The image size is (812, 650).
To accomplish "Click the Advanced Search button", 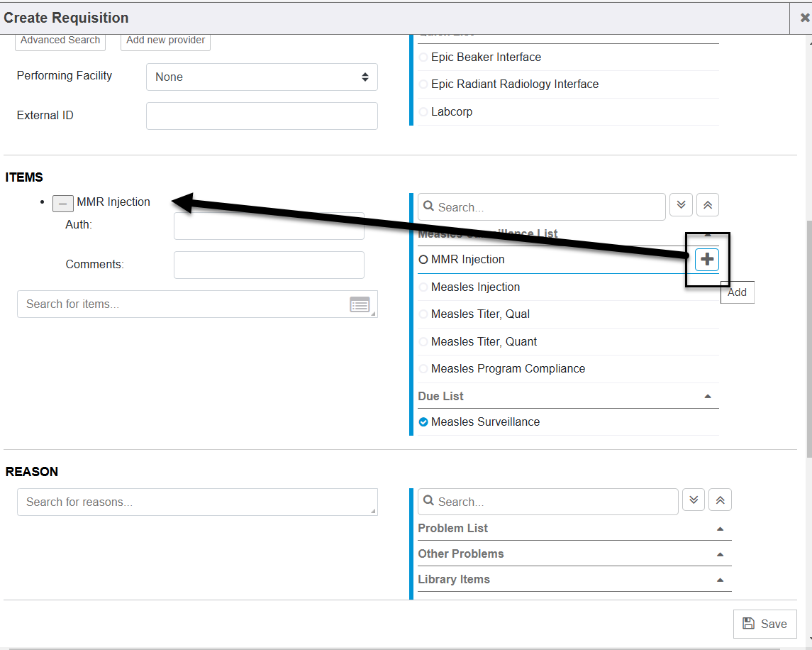I will tap(60, 40).
